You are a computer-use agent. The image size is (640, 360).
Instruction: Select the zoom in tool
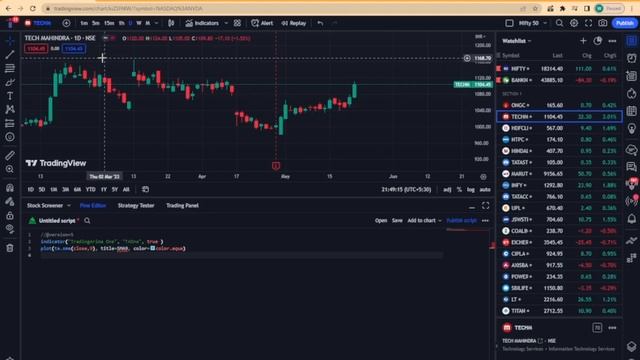[10, 169]
